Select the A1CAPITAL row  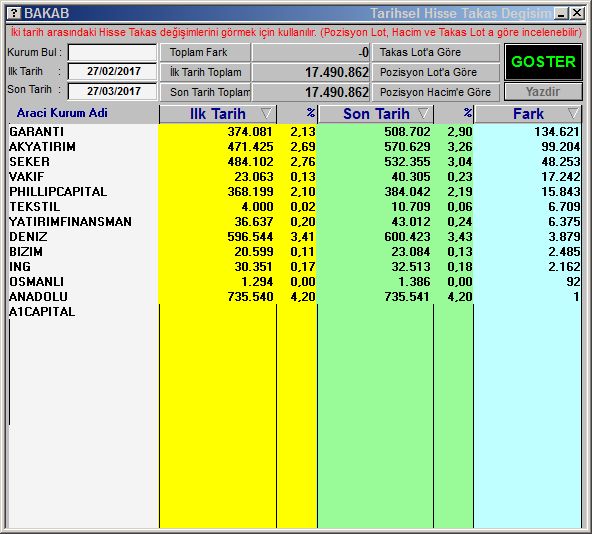click(x=294, y=312)
